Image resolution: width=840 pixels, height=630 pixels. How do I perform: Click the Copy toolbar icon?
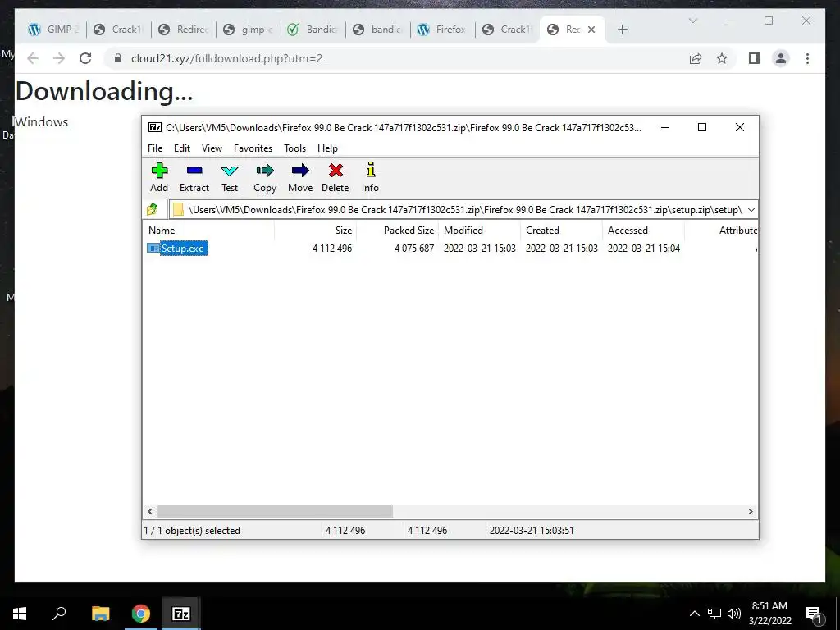265,177
